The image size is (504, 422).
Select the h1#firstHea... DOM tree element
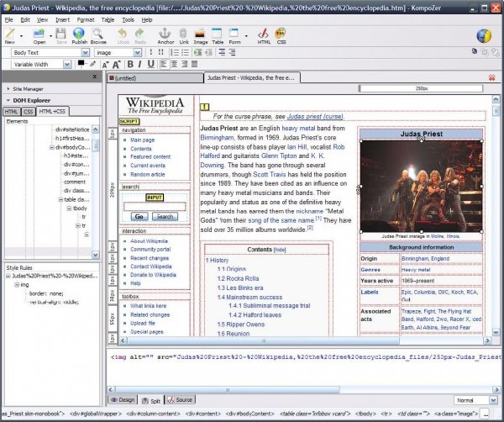(x=72, y=139)
